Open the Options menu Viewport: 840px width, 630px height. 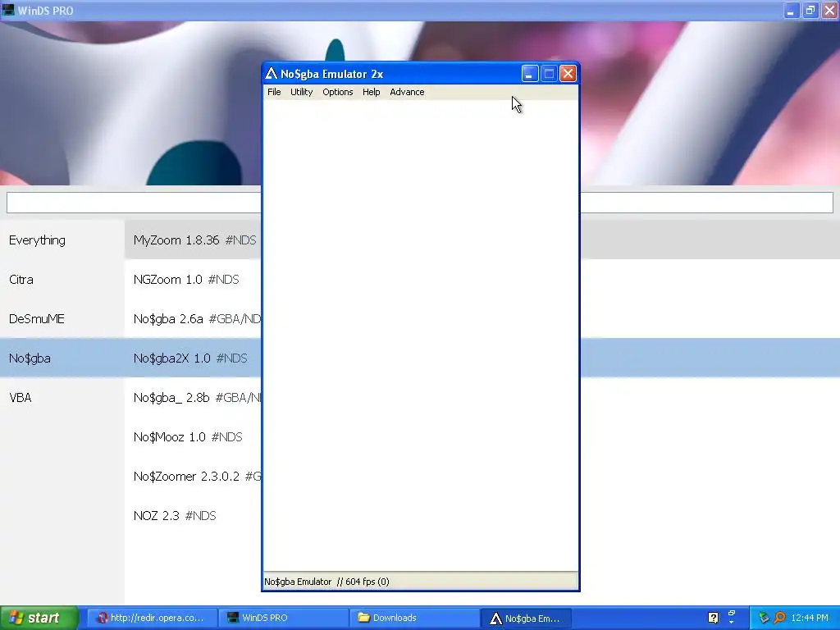pyautogui.click(x=337, y=92)
